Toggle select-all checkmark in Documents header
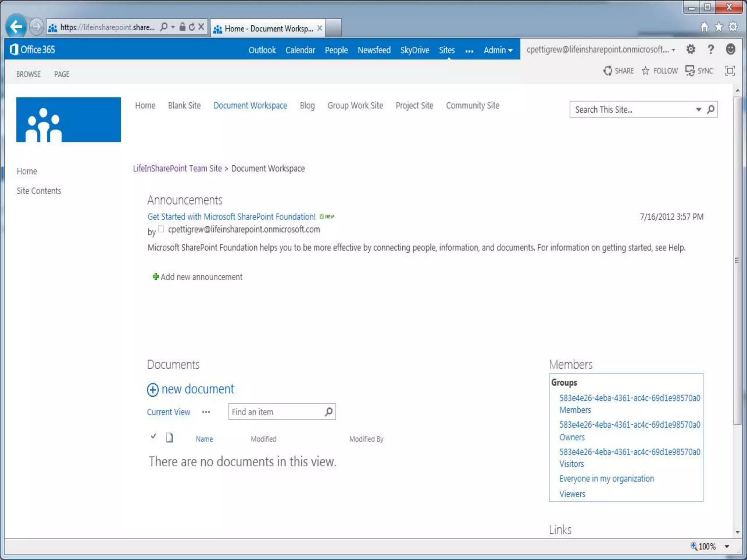Viewport: 747px width, 560px height. tap(154, 436)
